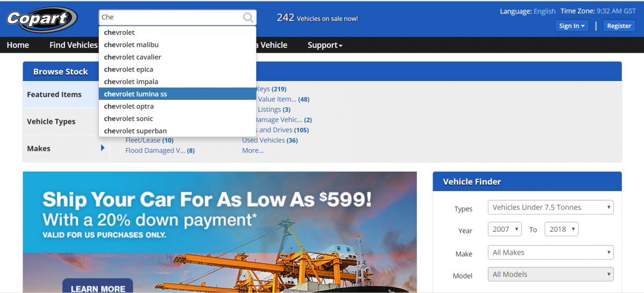Image resolution: width=644 pixels, height=293 pixels.
Task: Open Listings (3) link
Action: pos(274,109)
